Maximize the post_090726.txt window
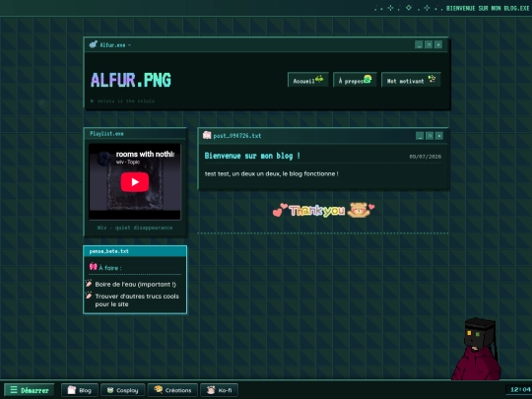 point(430,136)
